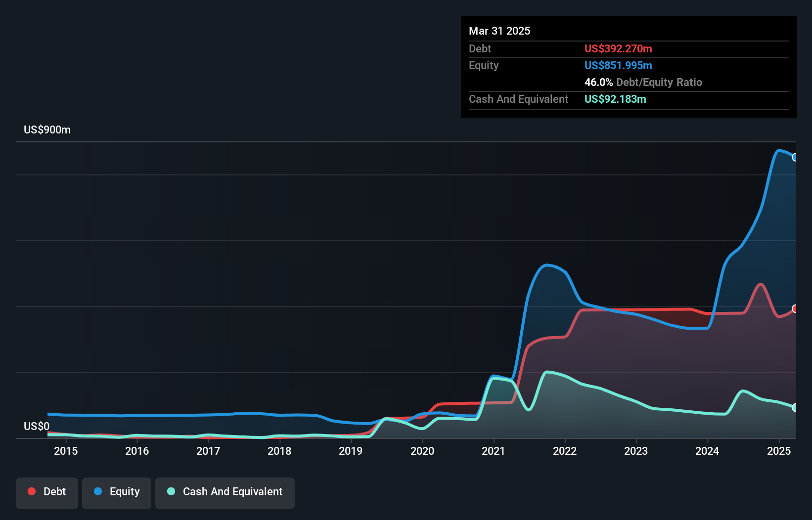Click the 2019 x-axis label
The height and width of the screenshot is (520, 812).
pyautogui.click(x=351, y=451)
